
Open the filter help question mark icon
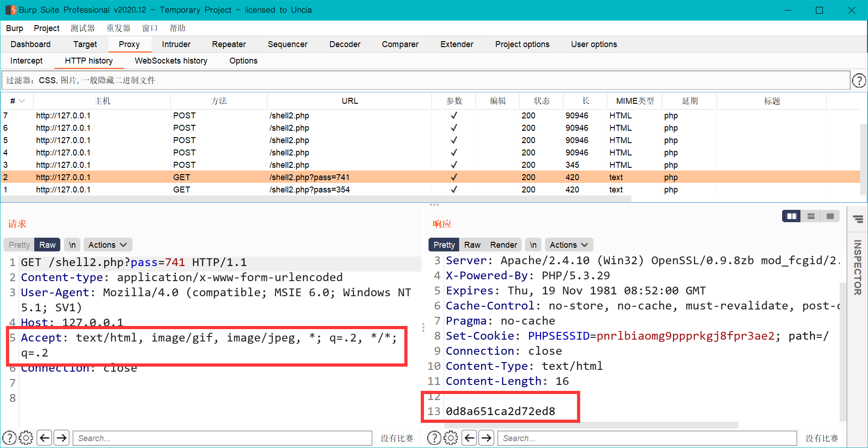[x=859, y=80]
